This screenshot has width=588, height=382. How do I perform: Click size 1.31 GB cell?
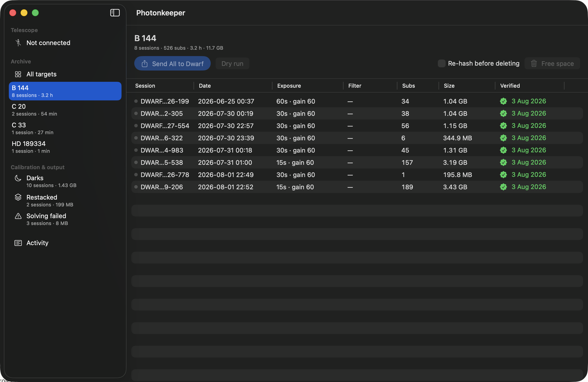click(x=455, y=150)
